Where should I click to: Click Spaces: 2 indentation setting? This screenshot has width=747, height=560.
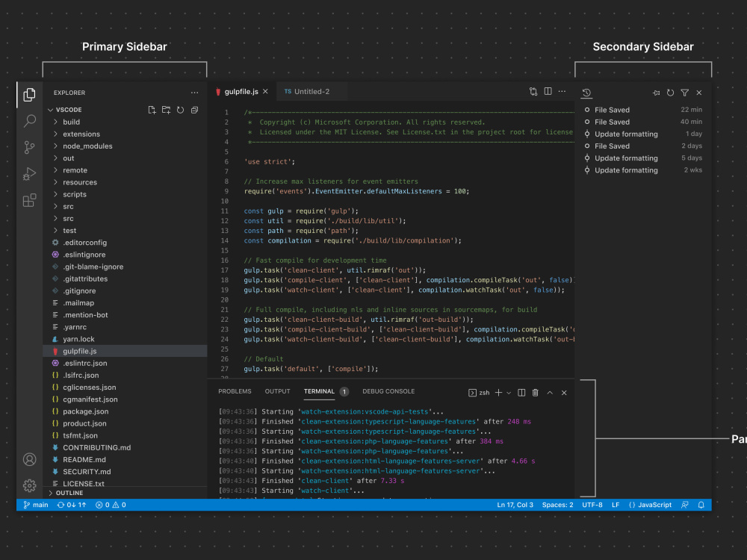pos(557,505)
